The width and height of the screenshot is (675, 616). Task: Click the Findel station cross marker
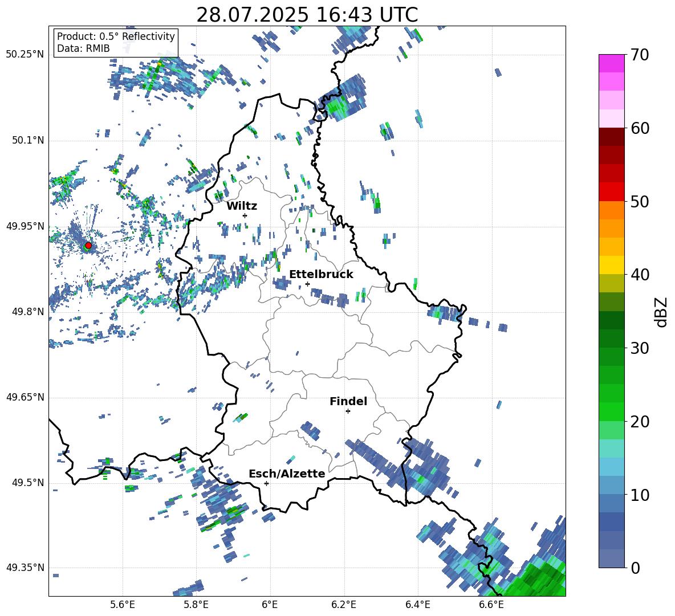click(348, 411)
